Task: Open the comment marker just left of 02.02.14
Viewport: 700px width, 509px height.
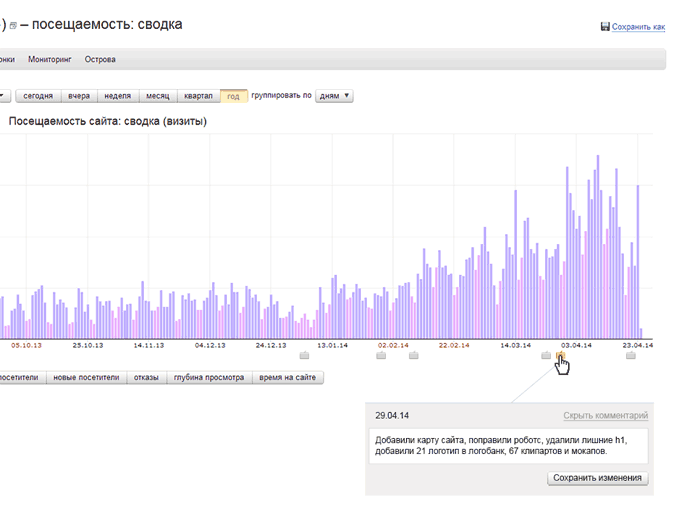Action: click(380, 355)
